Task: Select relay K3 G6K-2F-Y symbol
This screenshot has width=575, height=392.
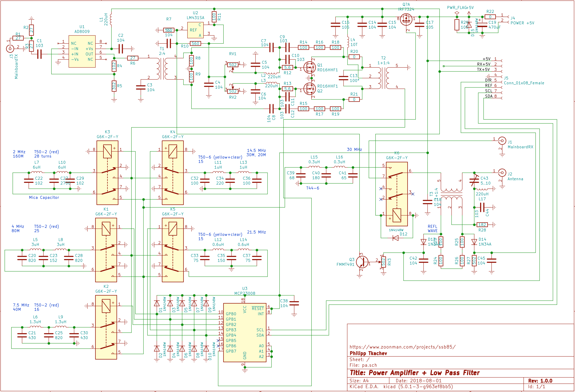Action: click(x=107, y=173)
